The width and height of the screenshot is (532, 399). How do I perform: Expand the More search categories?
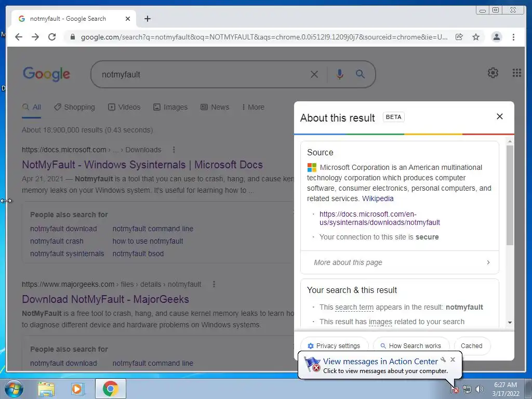(x=253, y=107)
